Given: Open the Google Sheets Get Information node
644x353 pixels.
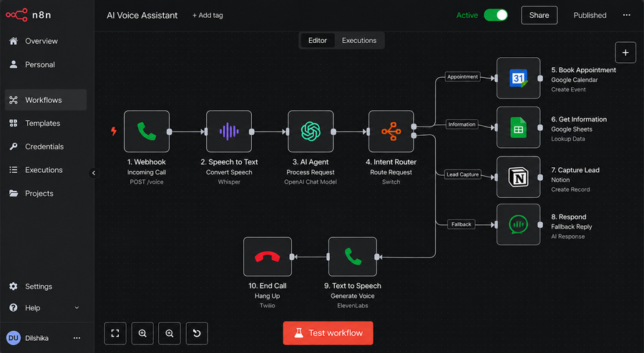Looking at the screenshot, I should tap(518, 127).
